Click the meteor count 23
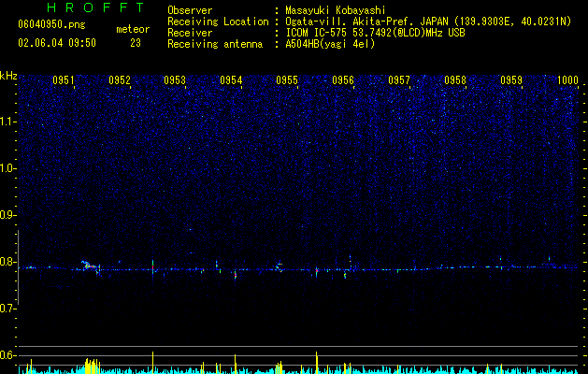This screenshot has height=374, width=588. click(136, 43)
